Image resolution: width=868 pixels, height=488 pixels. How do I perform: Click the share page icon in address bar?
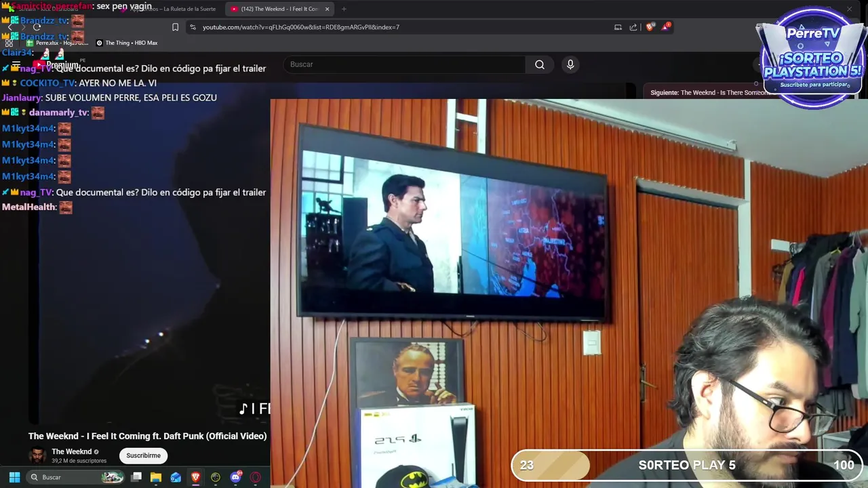(x=633, y=27)
